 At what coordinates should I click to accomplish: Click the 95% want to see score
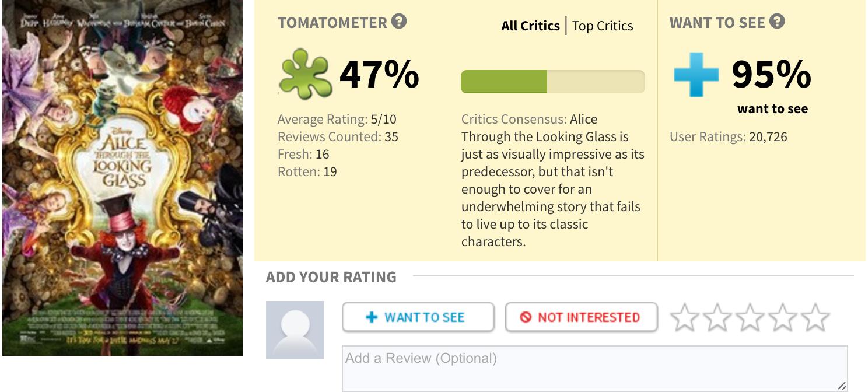[771, 75]
